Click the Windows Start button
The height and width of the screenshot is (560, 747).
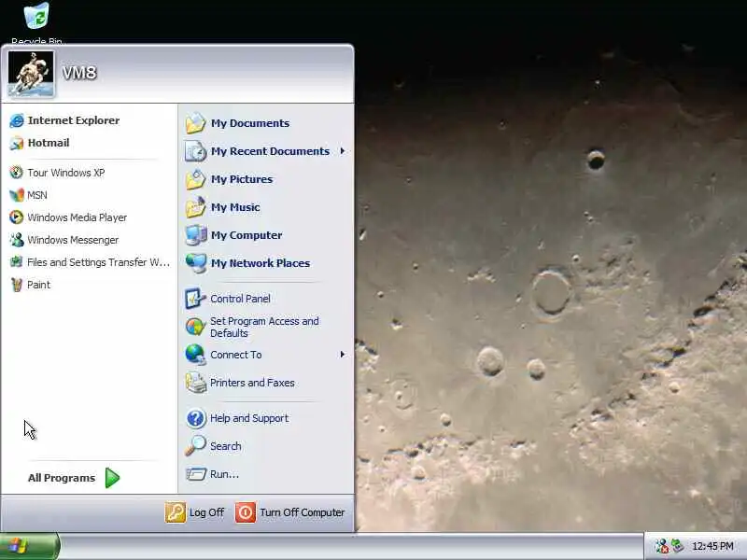30,546
